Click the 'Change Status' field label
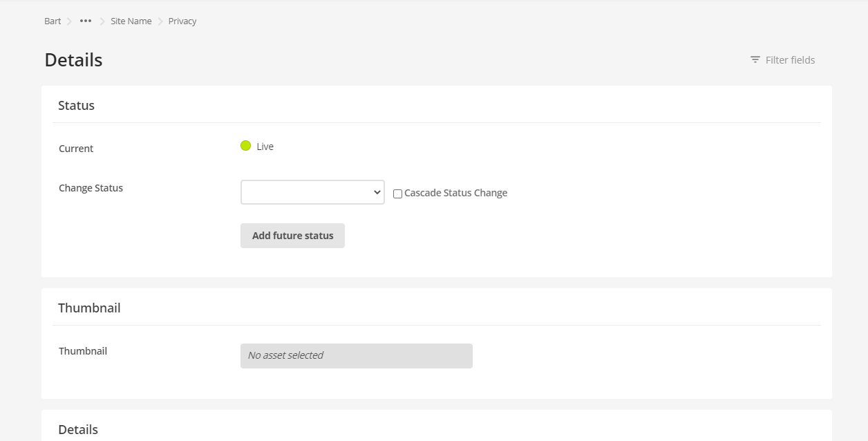 point(91,188)
